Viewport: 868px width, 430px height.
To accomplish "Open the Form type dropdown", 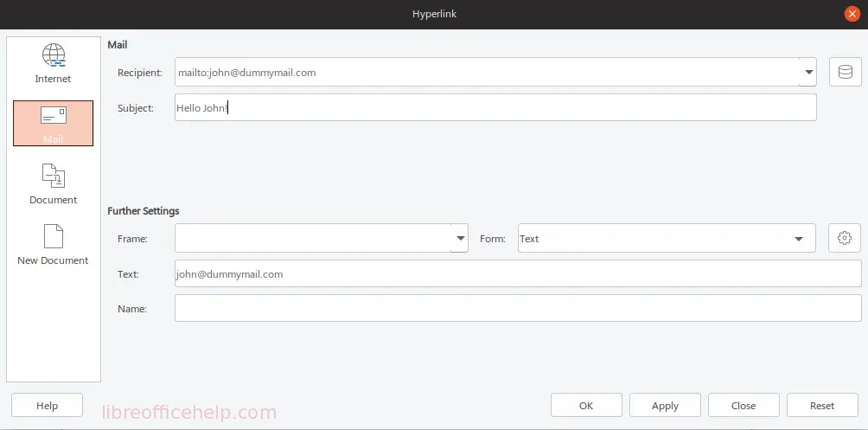I will tap(666, 238).
